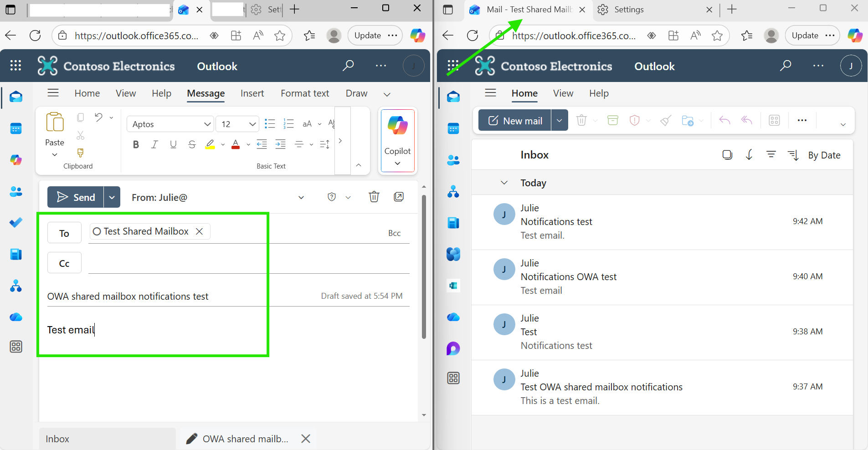Open the People app in the sidebar
The width and height of the screenshot is (868, 450).
(16, 192)
